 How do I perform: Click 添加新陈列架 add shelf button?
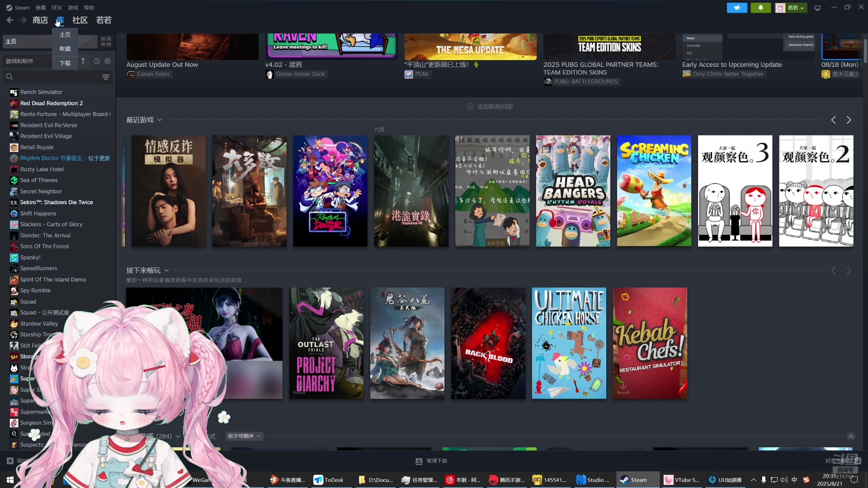(490, 107)
